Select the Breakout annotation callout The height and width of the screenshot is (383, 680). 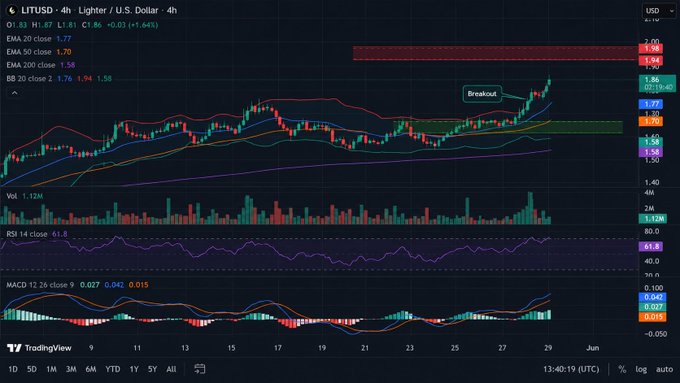pos(482,94)
